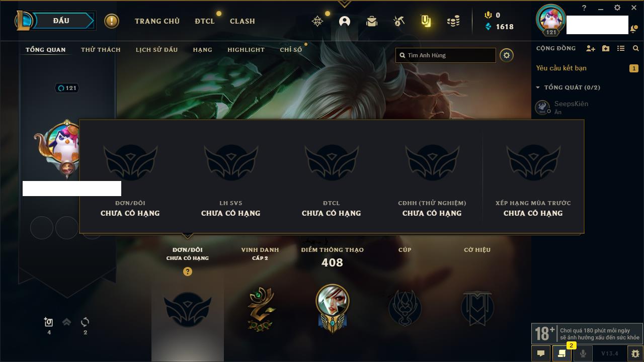The width and height of the screenshot is (644, 362).
Task: Click the ĐẤU play button
Action: point(61,21)
